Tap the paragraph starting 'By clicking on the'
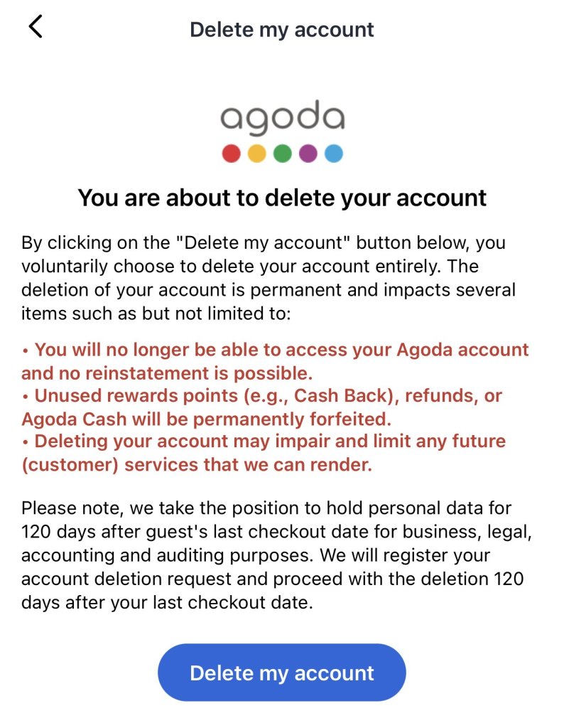This screenshot has height=728, width=564. (268, 278)
